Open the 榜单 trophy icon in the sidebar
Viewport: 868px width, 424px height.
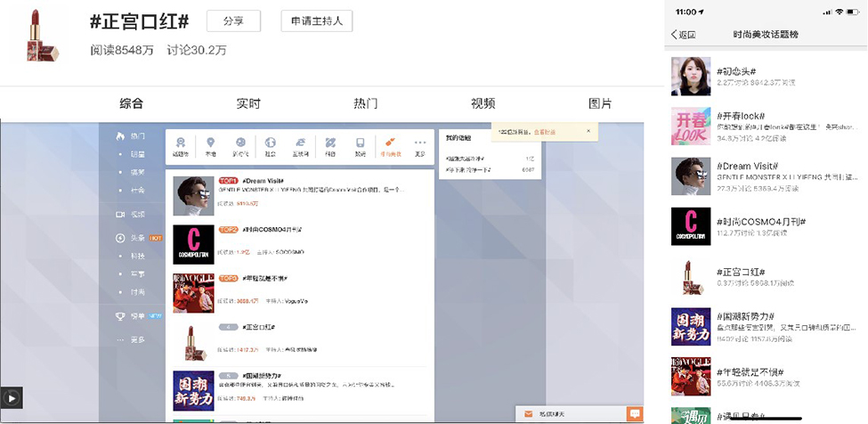(x=120, y=316)
